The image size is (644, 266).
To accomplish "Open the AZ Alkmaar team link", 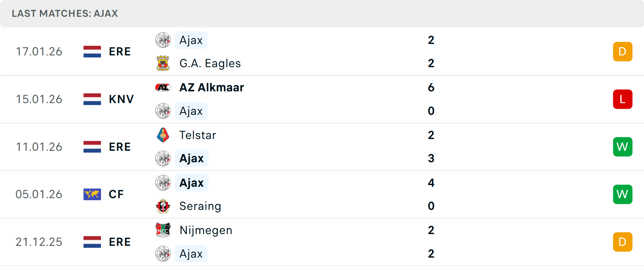I will point(212,88).
